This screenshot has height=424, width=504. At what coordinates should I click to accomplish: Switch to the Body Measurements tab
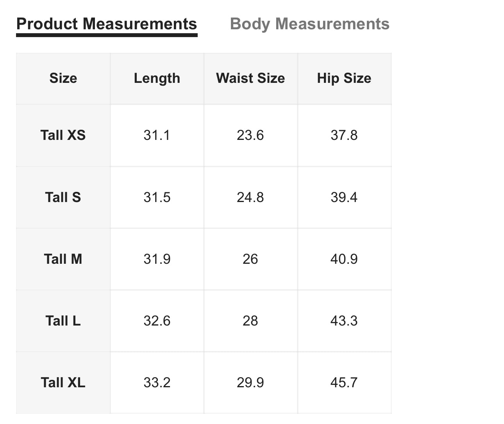309,24
